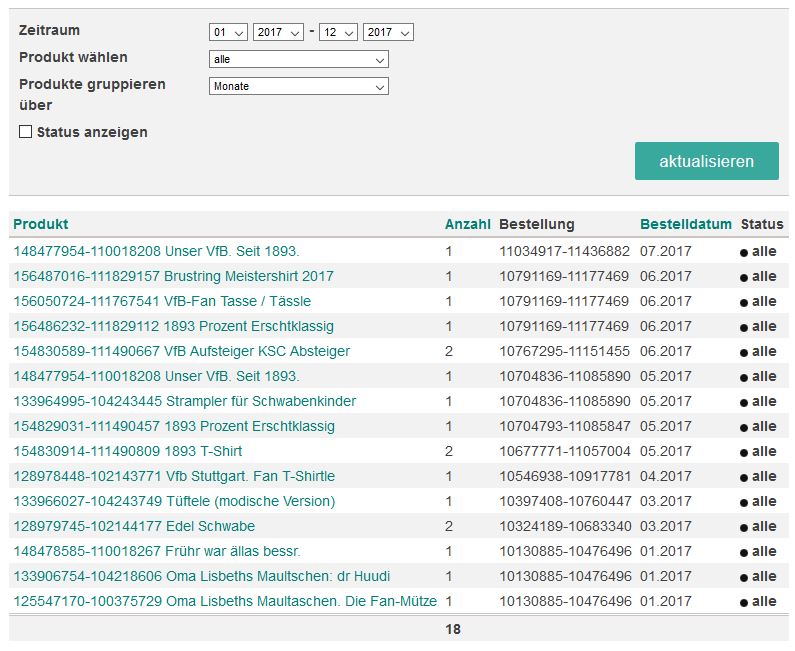Click status alle in the 1893 T-Shirt row
This screenshot has height=651, width=795.
coord(764,451)
